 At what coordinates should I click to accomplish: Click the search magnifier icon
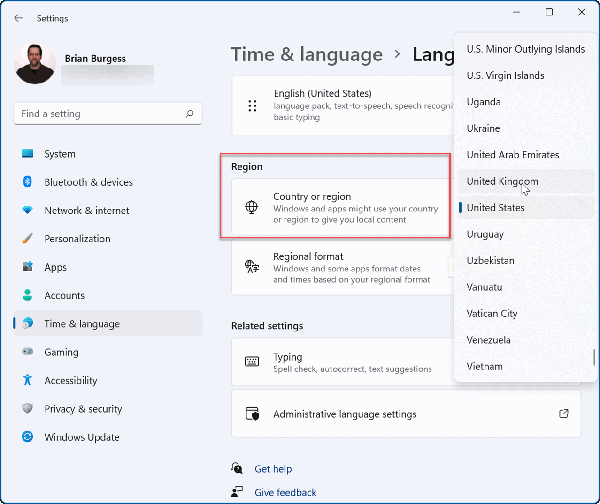click(189, 113)
